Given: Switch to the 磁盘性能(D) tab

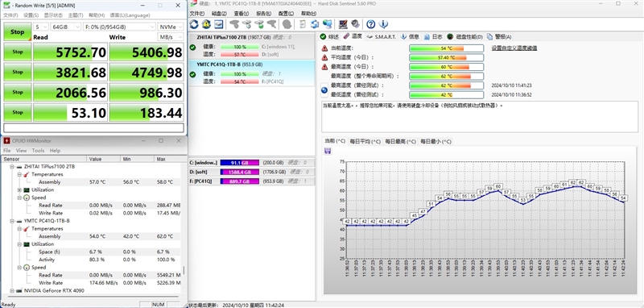Looking at the screenshot, I should [x=465, y=36].
